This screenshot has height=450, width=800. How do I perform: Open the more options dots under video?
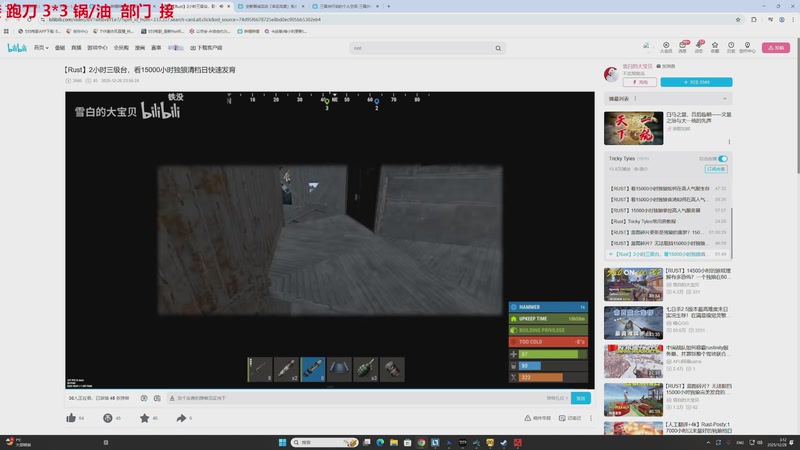[x=591, y=418]
